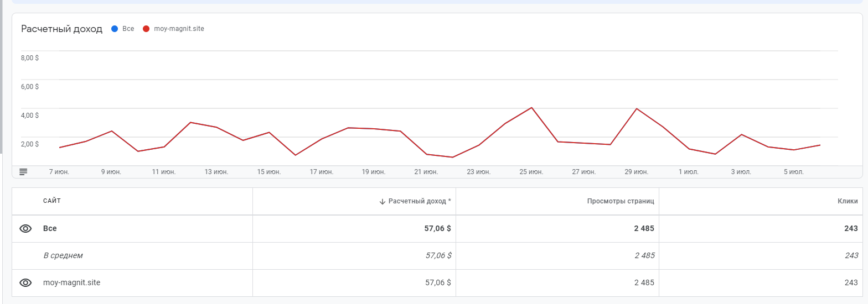868x304 pixels.
Task: Toggle visibility of the moy-magnit.site row
Action: click(x=25, y=283)
